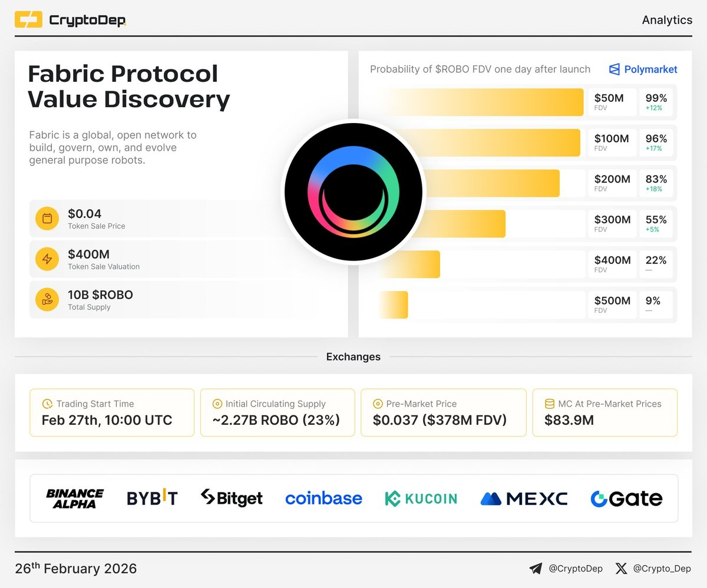Open the @Crypto_Dep X handle
Image resolution: width=707 pixels, height=588 pixels.
point(662,569)
